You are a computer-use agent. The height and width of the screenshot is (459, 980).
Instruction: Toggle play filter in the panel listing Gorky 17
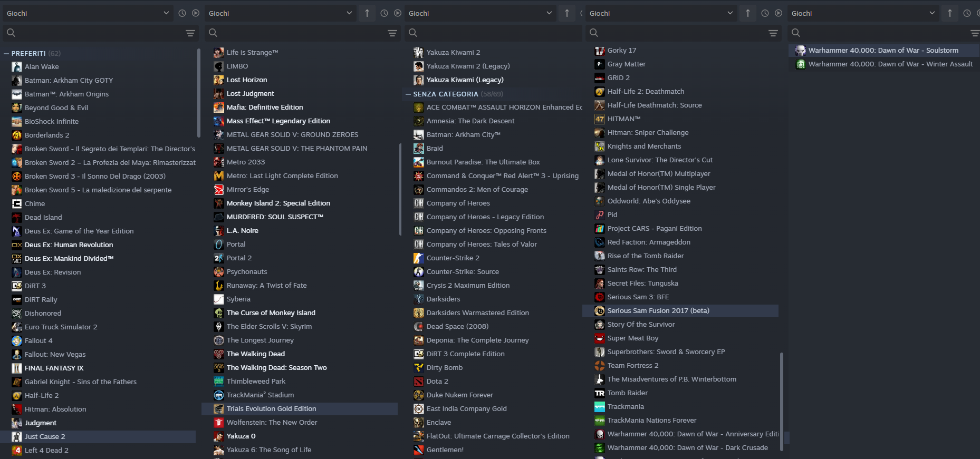(778, 13)
